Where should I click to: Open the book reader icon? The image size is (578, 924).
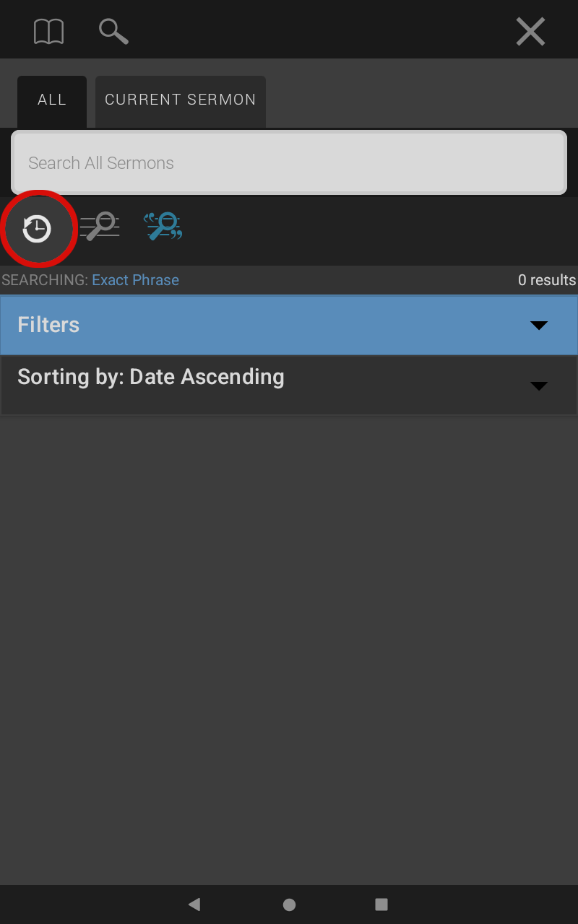tap(48, 31)
